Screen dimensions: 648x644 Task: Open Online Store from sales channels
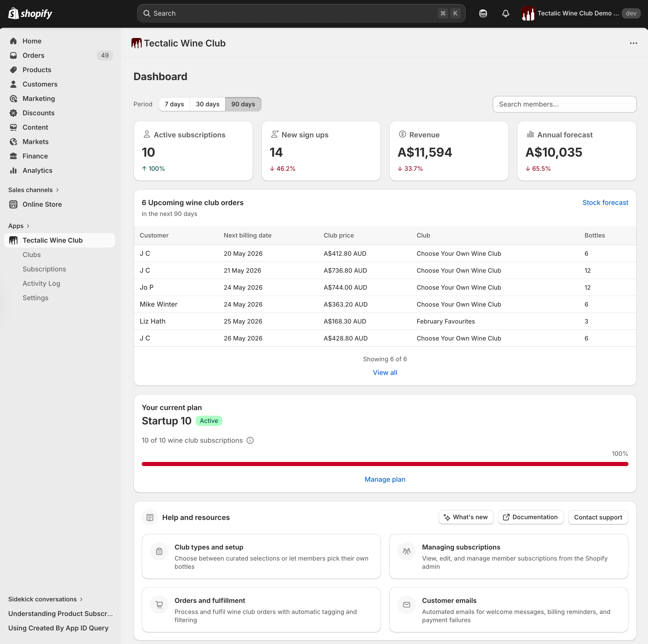(x=42, y=204)
